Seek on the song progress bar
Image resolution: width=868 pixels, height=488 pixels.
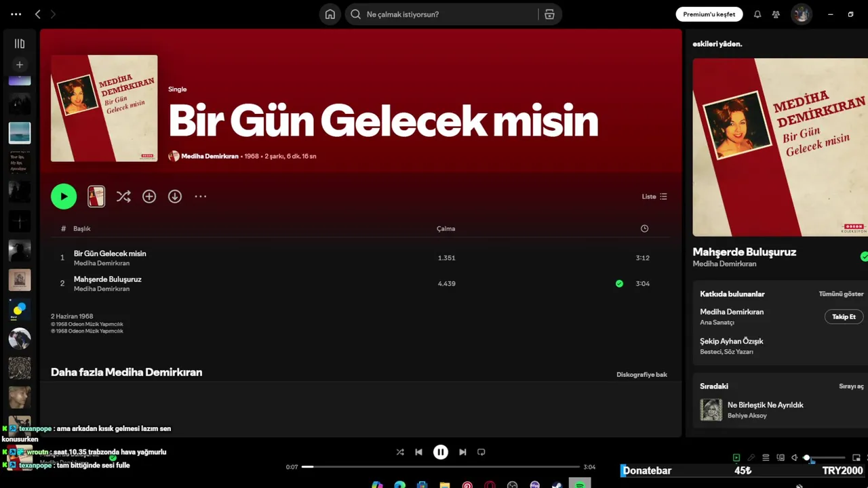[441, 467]
